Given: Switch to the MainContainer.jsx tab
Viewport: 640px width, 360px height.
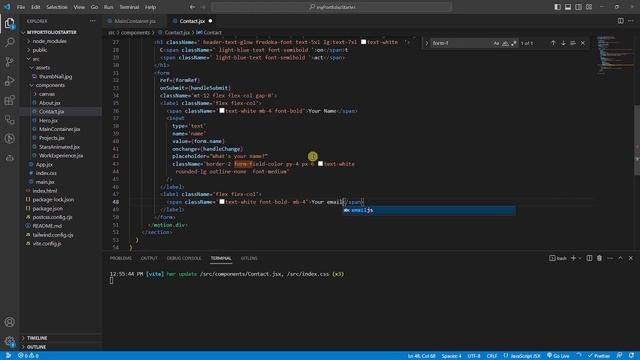Looking at the screenshot, I should 135,21.
